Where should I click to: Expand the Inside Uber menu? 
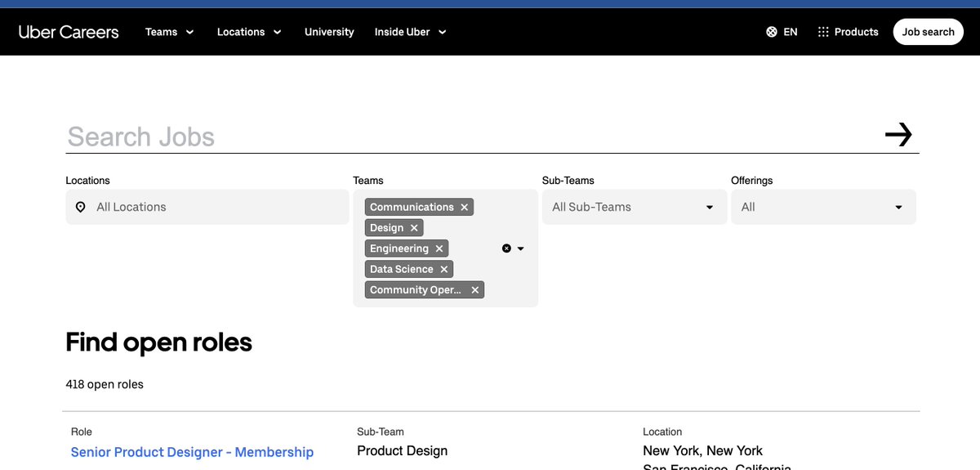click(411, 32)
